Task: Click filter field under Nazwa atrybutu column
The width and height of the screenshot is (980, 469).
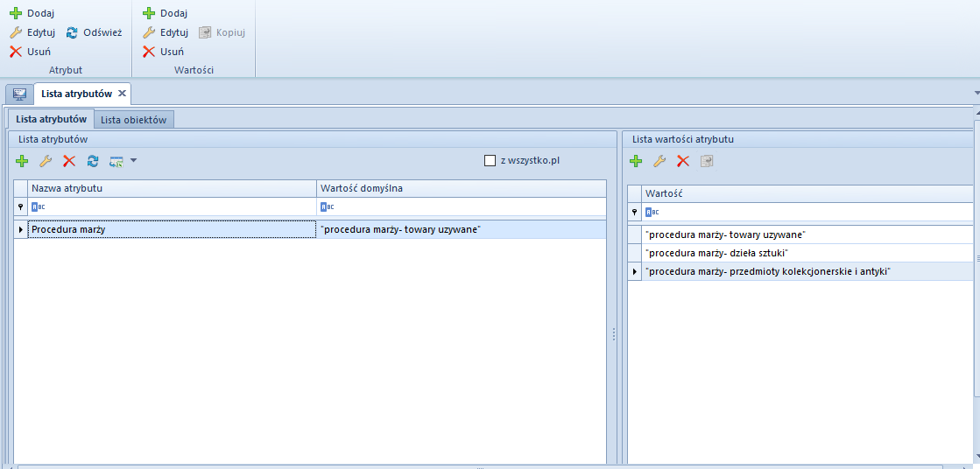Action: pyautogui.click(x=173, y=206)
